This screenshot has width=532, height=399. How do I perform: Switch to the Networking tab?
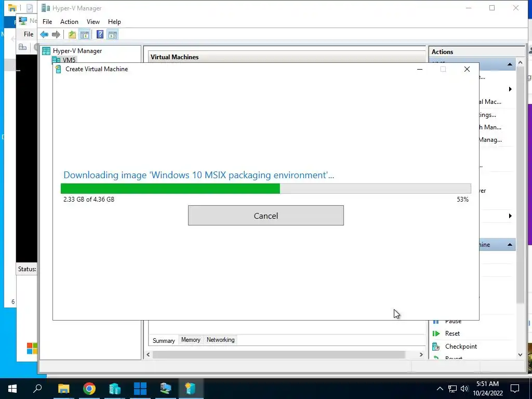coord(220,340)
